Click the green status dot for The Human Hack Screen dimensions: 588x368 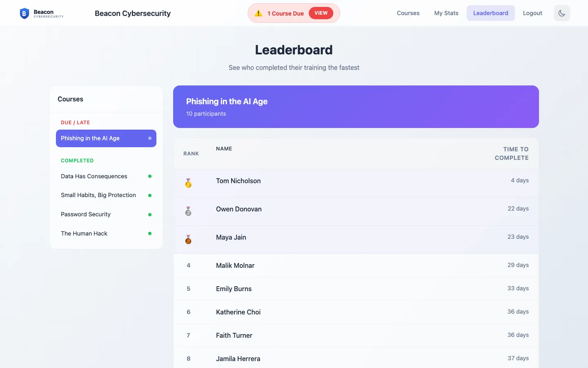coord(150,233)
